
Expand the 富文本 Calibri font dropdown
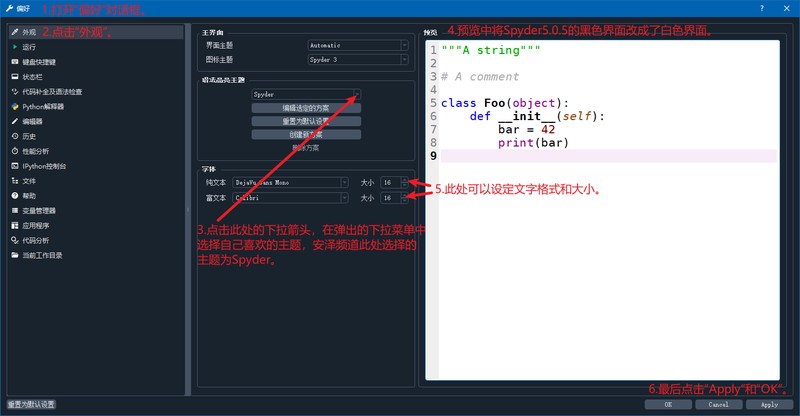tap(290, 198)
